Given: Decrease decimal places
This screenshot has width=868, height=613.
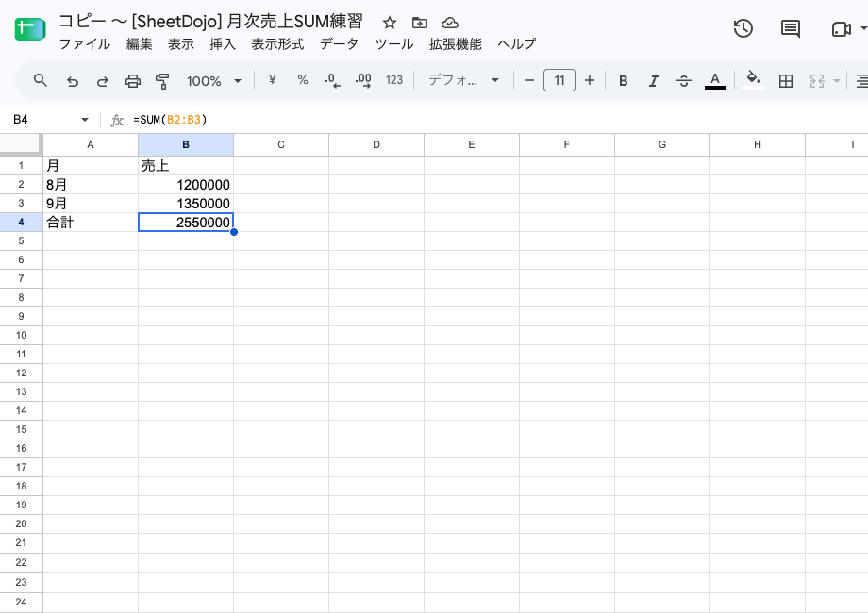Looking at the screenshot, I should pos(333,81).
